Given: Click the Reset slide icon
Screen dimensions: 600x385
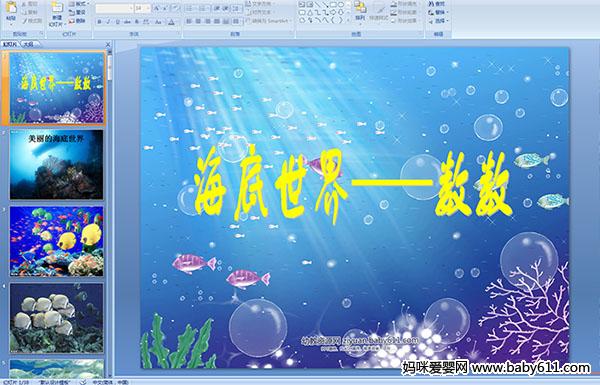Looking at the screenshot, I should [x=72, y=12].
